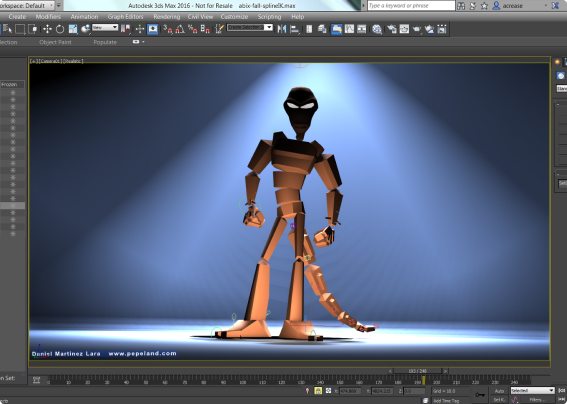
Task: Open the Material Editor icon
Action: [x=377, y=29]
